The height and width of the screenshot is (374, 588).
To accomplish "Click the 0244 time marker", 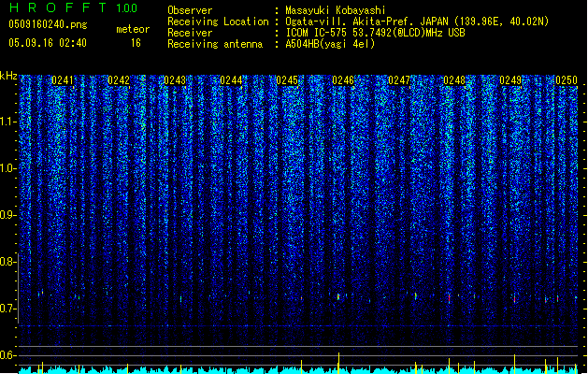I will click(231, 80).
